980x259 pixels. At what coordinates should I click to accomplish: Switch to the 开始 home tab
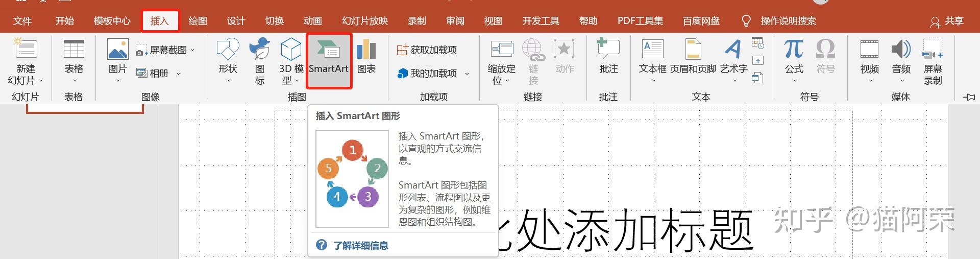coord(65,21)
